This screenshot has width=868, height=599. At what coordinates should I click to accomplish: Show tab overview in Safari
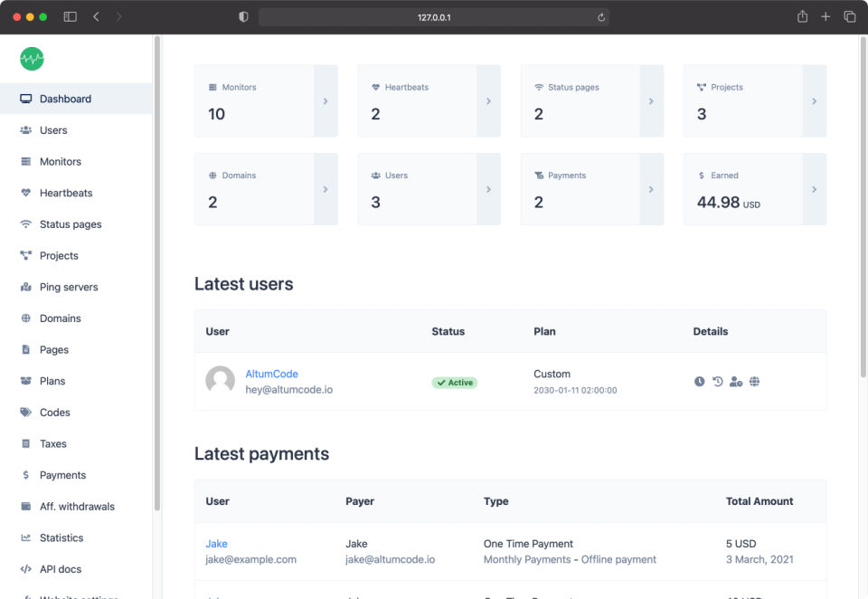(849, 16)
